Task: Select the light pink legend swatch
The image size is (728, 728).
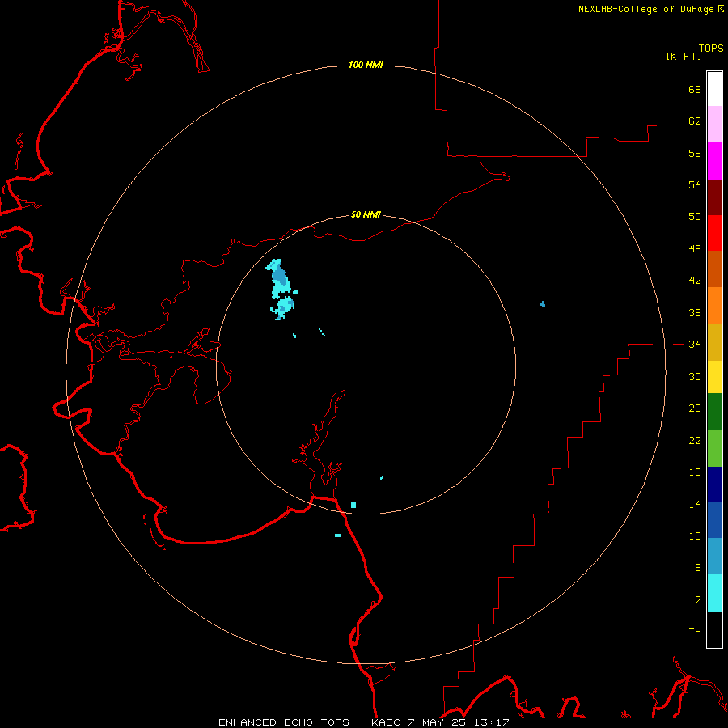Action: [714, 125]
